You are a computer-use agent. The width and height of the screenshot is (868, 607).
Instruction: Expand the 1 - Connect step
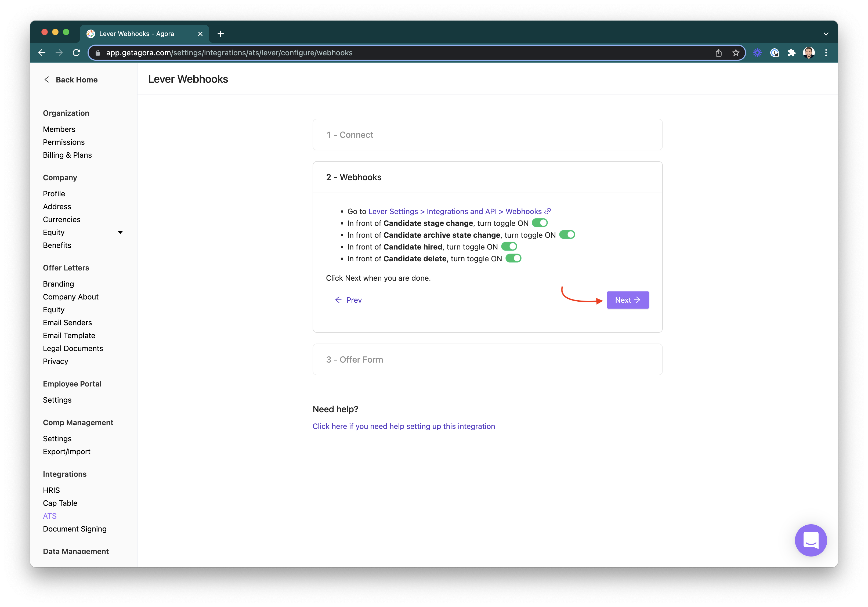pyautogui.click(x=487, y=135)
